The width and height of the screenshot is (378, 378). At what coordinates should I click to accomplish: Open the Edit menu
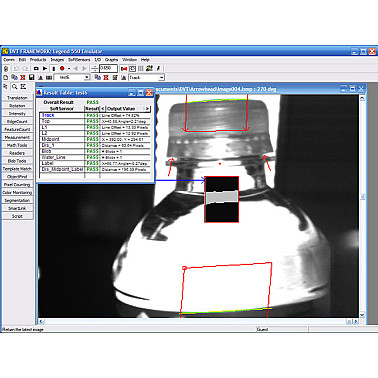pos(22,60)
